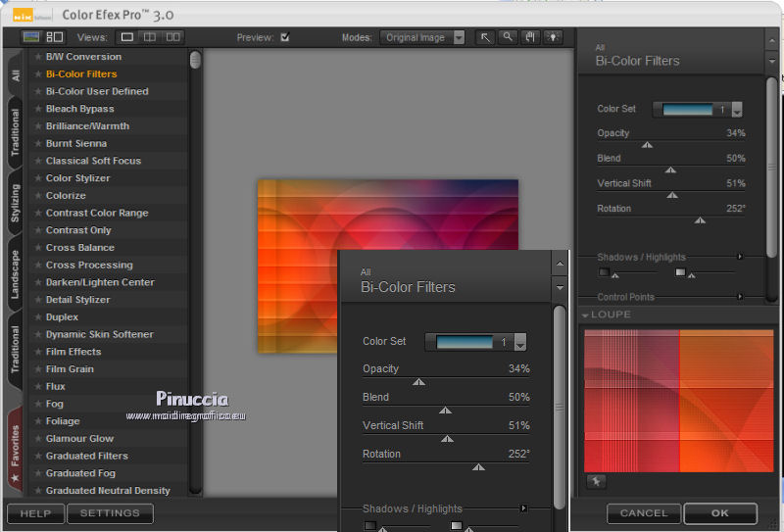This screenshot has width=784, height=532.
Task: Open the Modes dropdown showing Original Image
Action: tap(422, 37)
